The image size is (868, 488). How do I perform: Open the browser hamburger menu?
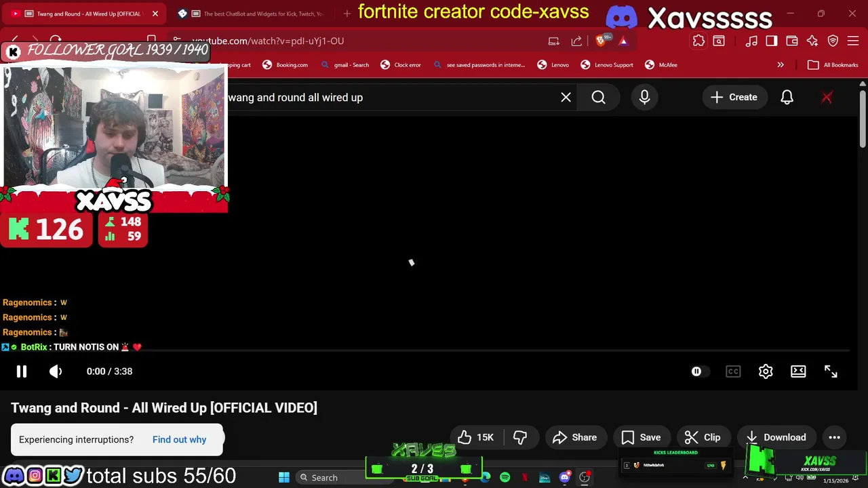[x=854, y=41]
